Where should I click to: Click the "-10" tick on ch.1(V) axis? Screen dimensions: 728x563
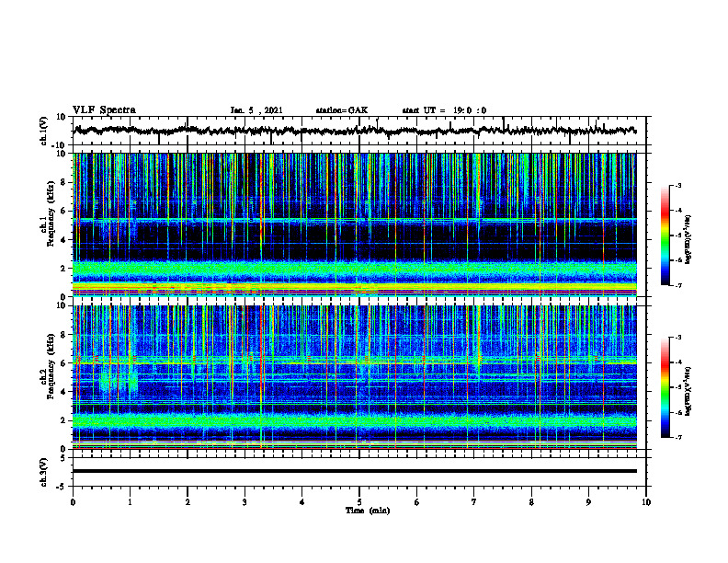tap(60, 145)
